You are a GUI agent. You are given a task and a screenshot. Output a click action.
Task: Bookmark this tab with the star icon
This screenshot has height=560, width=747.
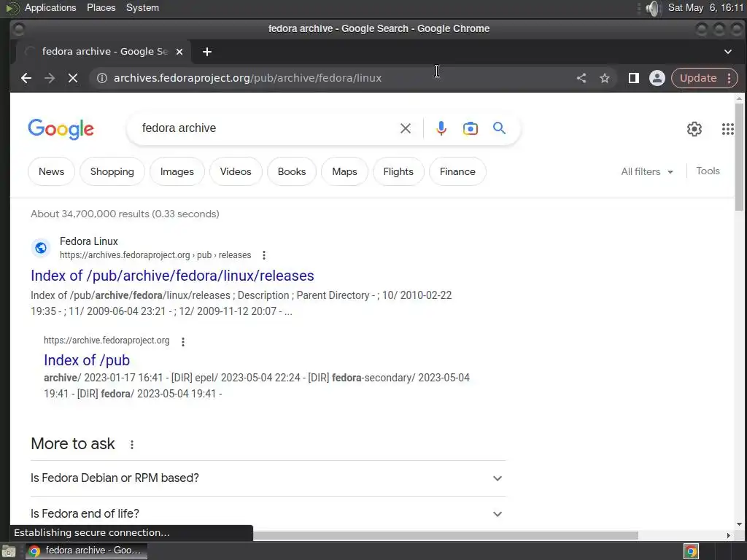605,78
